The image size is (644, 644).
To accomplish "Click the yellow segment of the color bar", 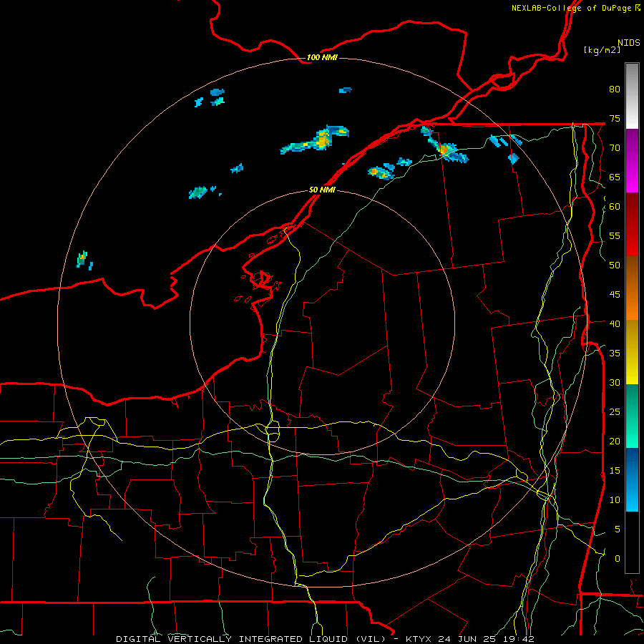I will [632, 352].
